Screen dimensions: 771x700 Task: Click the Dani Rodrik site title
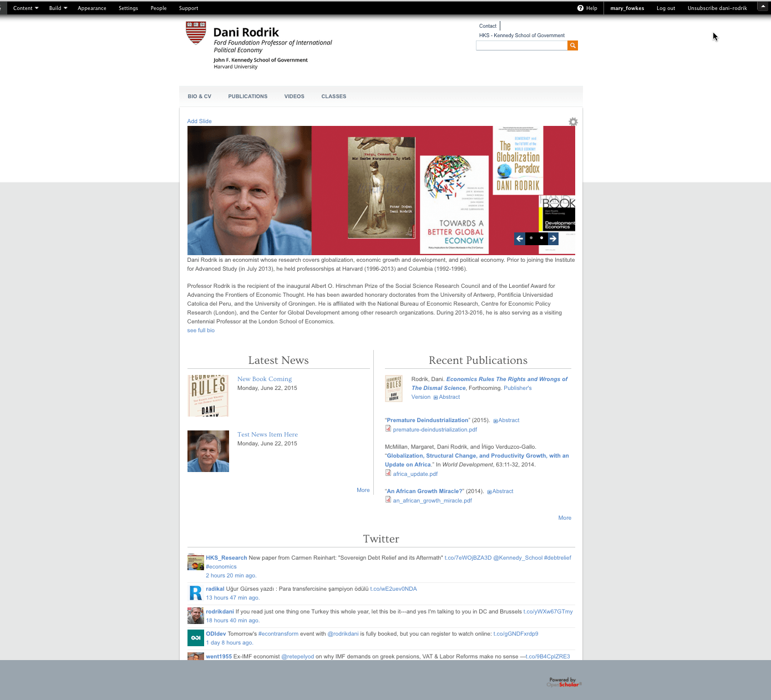point(246,32)
